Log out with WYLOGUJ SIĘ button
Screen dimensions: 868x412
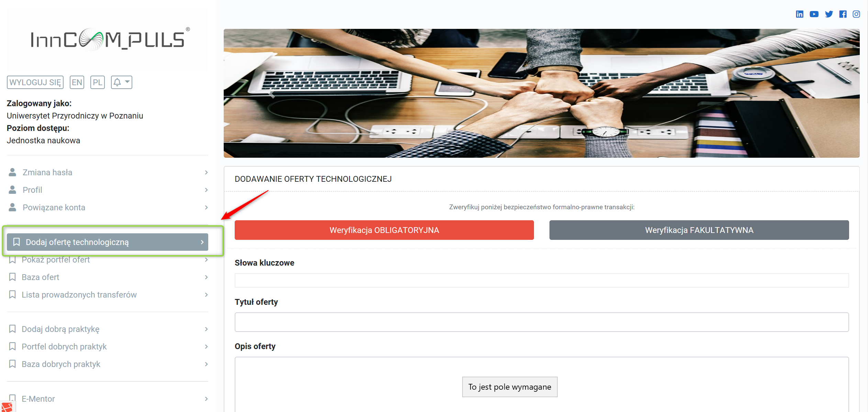(35, 82)
